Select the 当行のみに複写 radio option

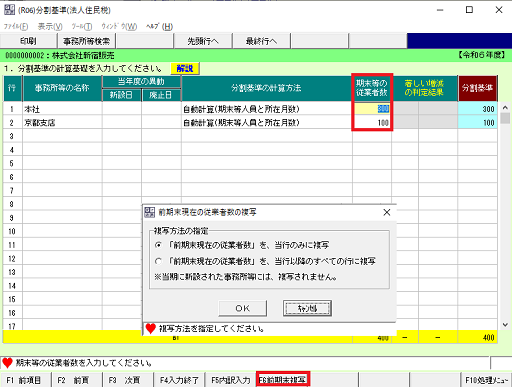point(158,245)
